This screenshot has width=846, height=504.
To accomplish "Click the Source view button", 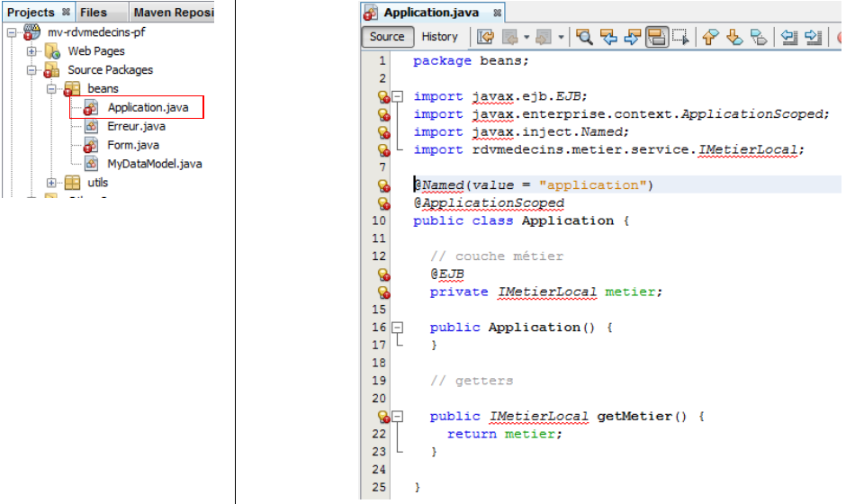I will coord(387,37).
